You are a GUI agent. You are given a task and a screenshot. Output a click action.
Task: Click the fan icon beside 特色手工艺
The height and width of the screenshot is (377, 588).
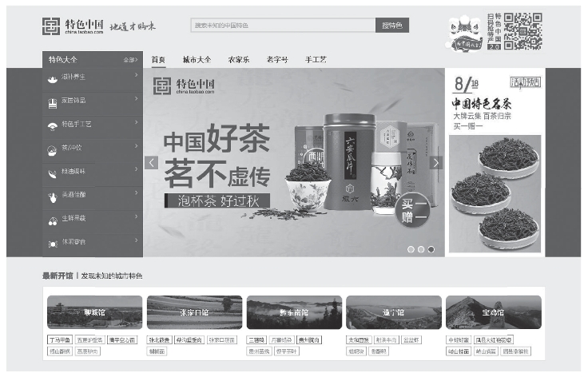(53, 127)
